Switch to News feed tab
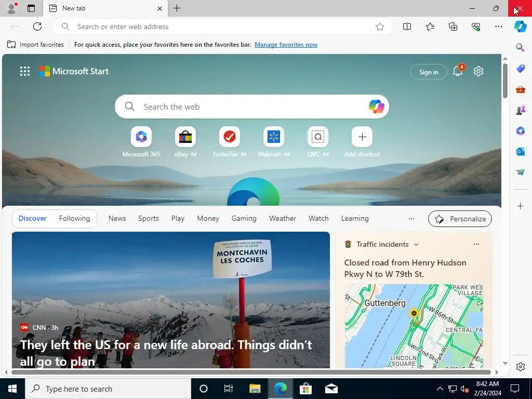 (117, 219)
